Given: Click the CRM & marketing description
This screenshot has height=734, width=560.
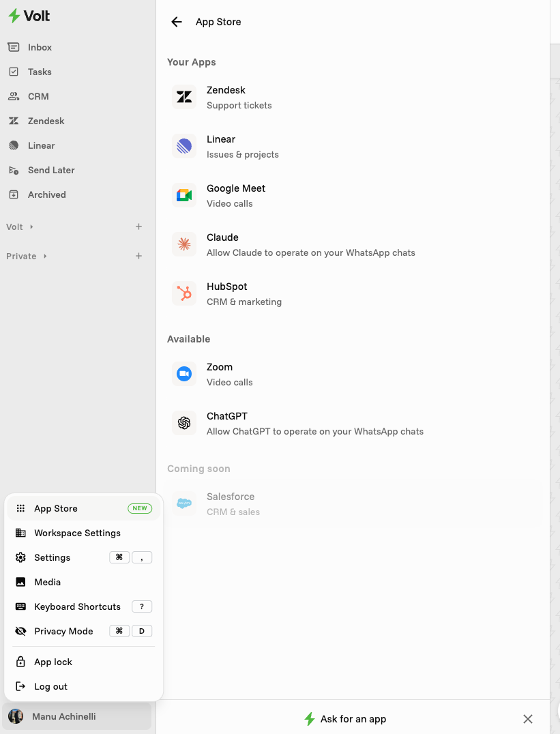Looking at the screenshot, I should 244,302.
